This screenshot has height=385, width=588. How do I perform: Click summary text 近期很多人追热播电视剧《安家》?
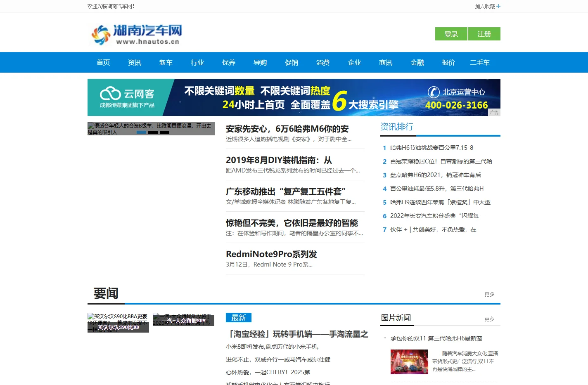coord(289,139)
